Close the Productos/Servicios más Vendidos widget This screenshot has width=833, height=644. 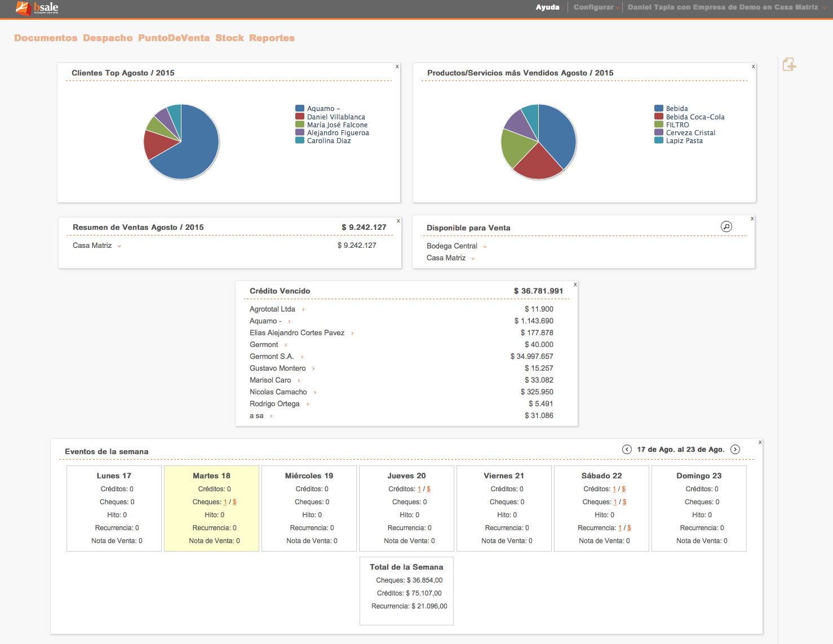[x=753, y=66]
